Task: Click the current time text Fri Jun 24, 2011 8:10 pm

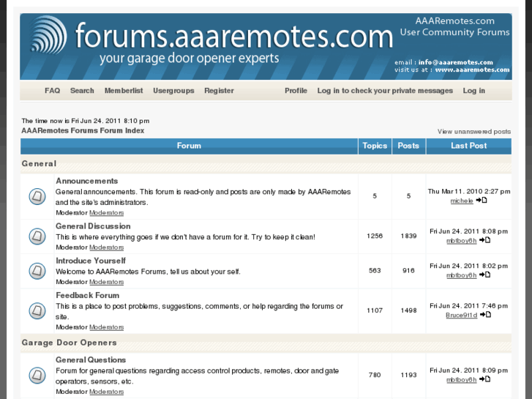Action: tap(110, 121)
